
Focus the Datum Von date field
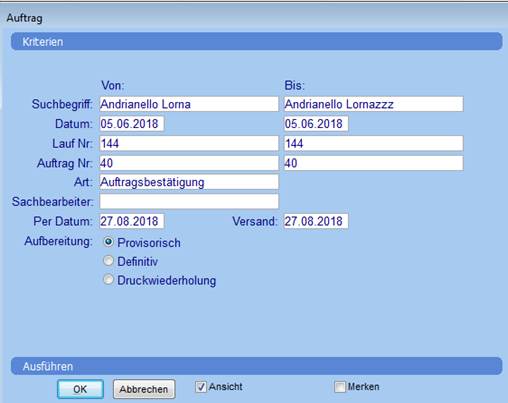pyautogui.click(x=132, y=124)
